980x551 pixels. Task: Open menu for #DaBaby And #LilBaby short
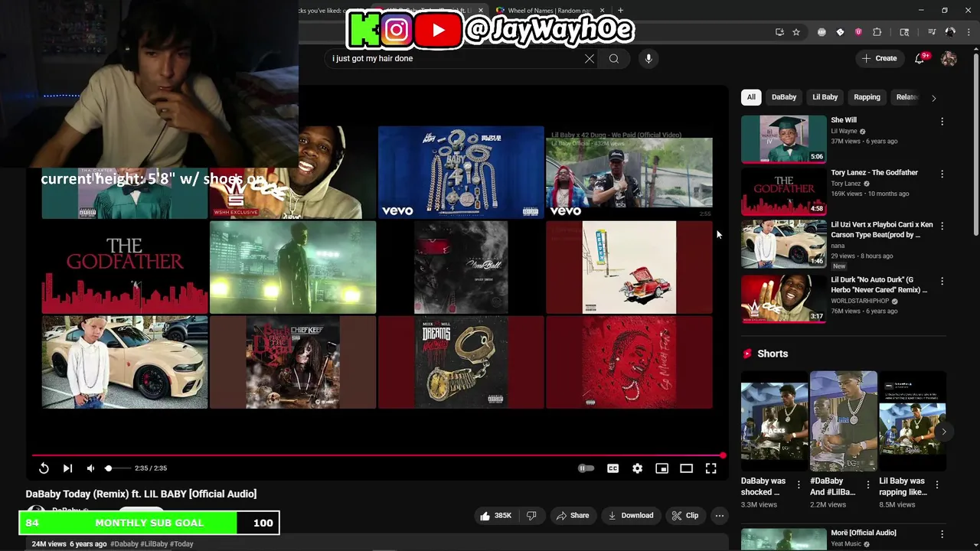point(867,485)
